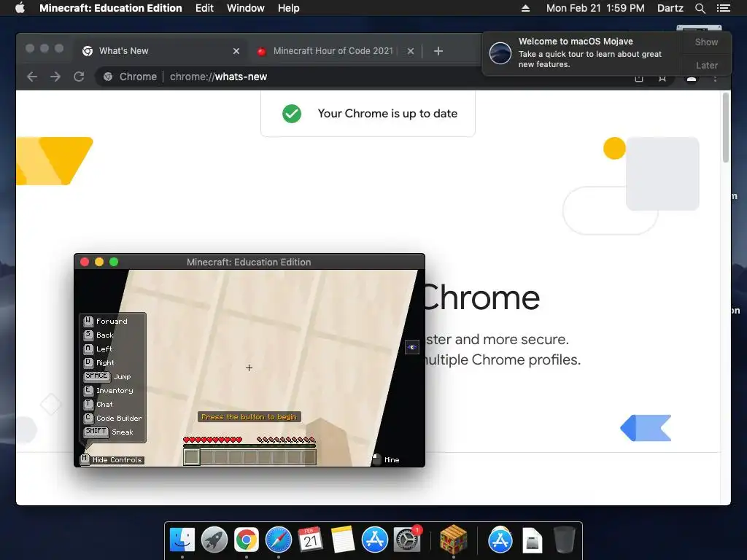Maximize Minecraft window with green button
The height and width of the screenshot is (560, 747).
[113, 262]
